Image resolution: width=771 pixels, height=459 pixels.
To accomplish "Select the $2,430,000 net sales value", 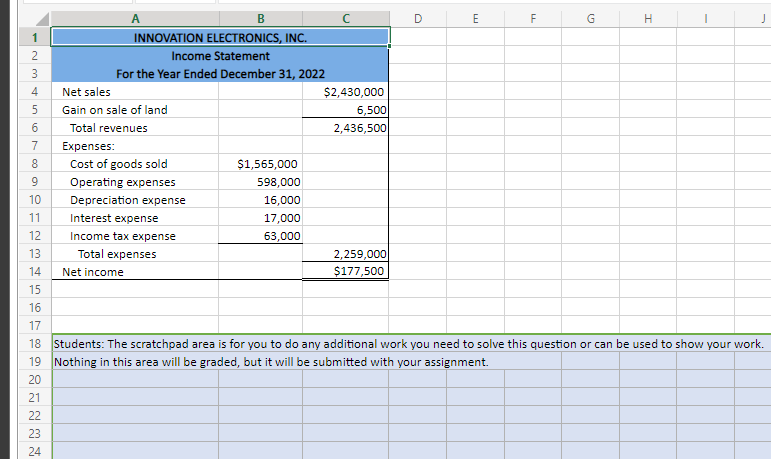I will (345, 92).
